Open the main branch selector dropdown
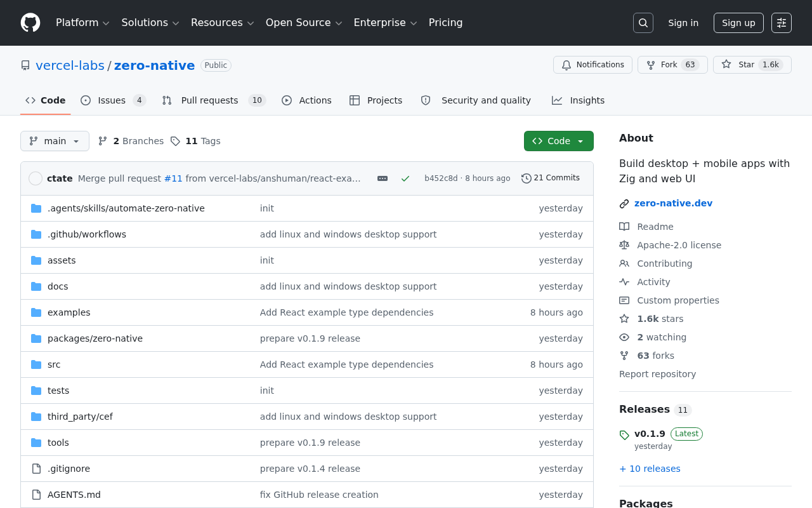 point(55,141)
